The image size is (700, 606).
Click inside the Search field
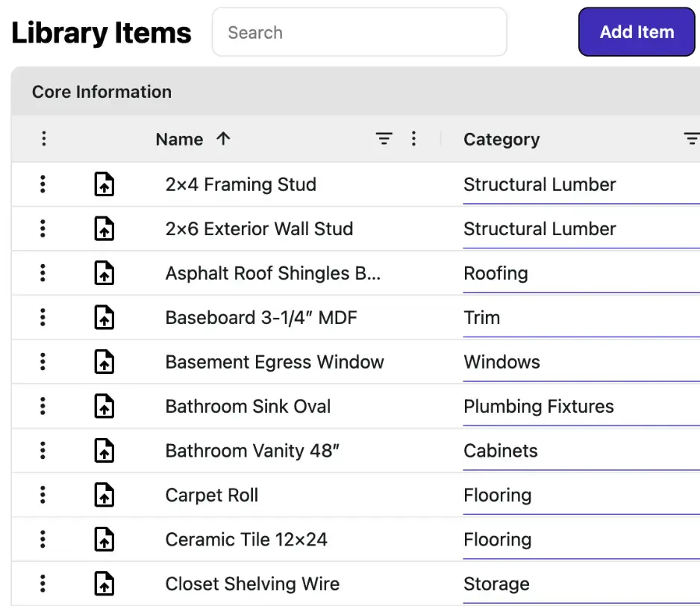pyautogui.click(x=359, y=32)
